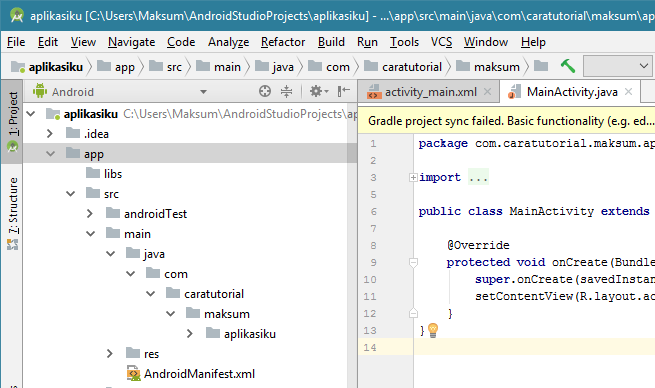Click the @Override annotation on line 8
This screenshot has width=655, height=388.
(478, 245)
